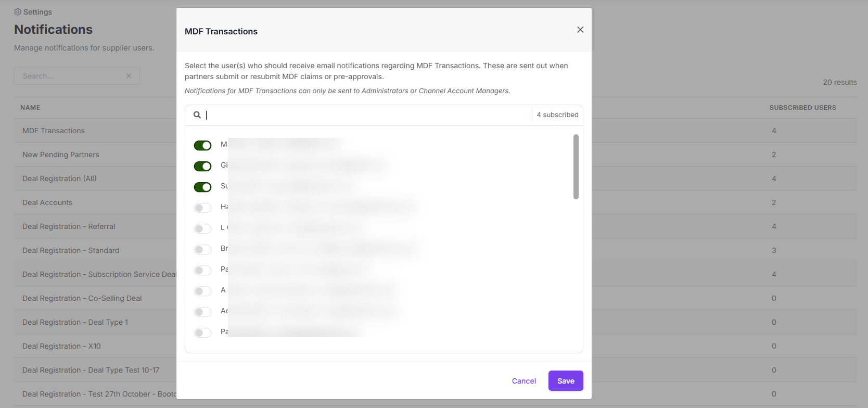Enable the fourth user's notification toggle
The height and width of the screenshot is (408, 868).
(x=203, y=208)
